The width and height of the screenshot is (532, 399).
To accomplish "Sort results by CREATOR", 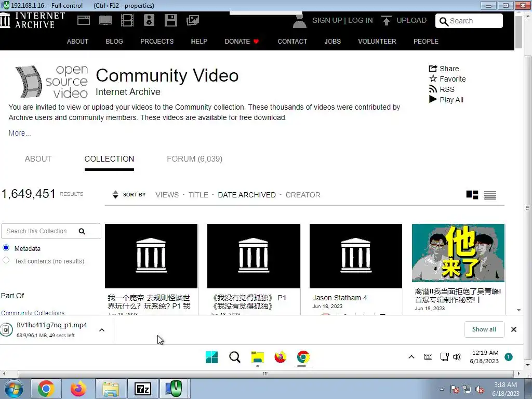I will pyautogui.click(x=303, y=195).
